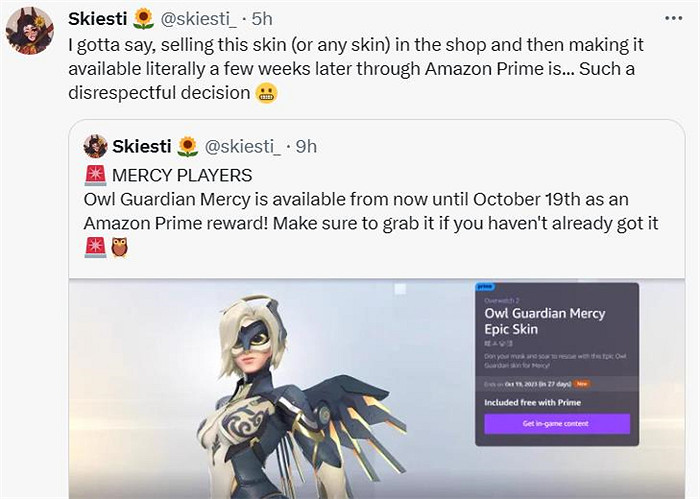This screenshot has width=700, height=499.
Task: Click the purple Get in-game content button
Action: pos(557,424)
